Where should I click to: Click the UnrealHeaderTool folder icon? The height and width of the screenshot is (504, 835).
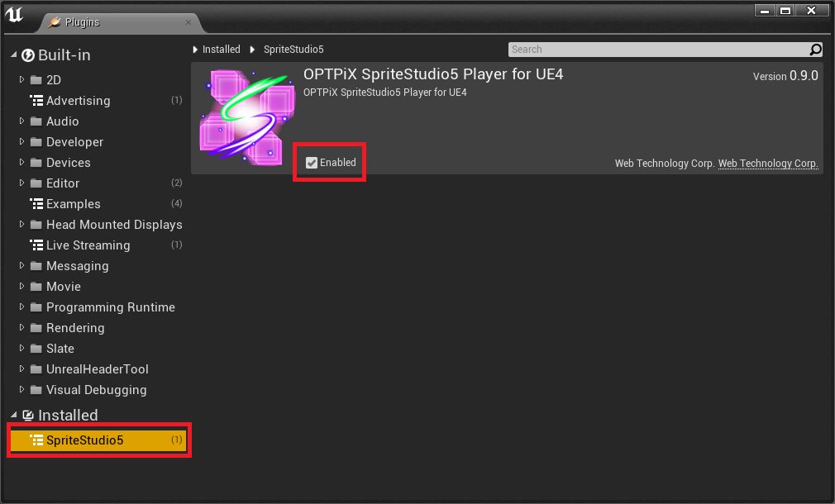click(x=36, y=368)
